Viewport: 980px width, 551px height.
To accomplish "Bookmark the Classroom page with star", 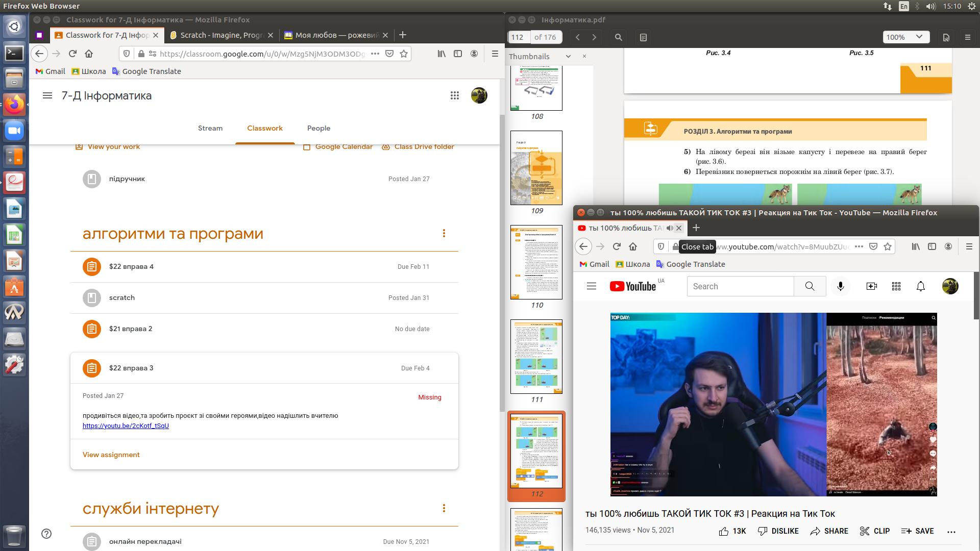I will point(404,54).
